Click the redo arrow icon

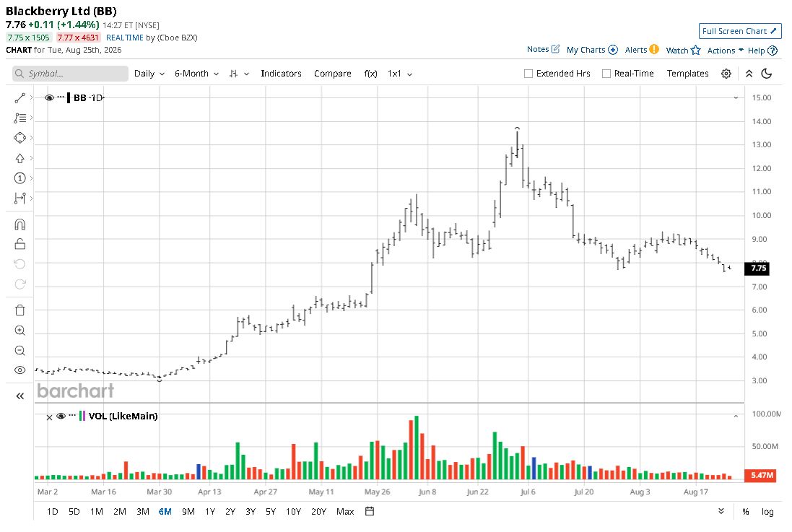tap(19, 284)
